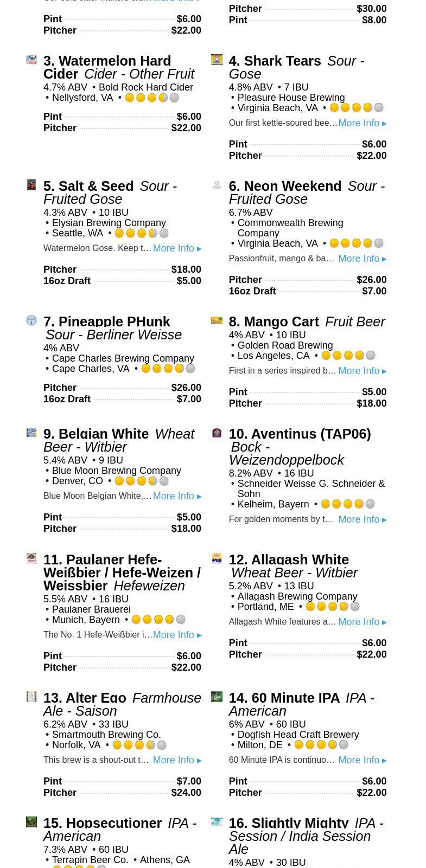Show More Info for Mango Cart

[x=362, y=371]
